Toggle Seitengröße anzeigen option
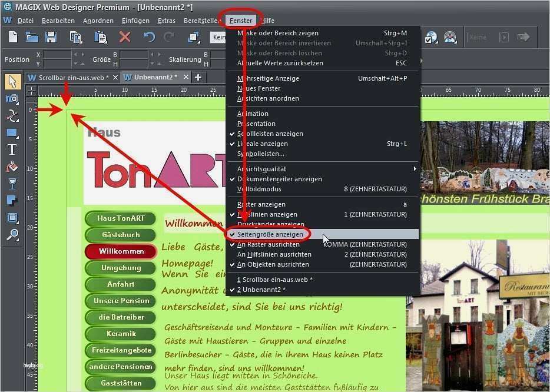The image size is (550, 392). point(323,234)
